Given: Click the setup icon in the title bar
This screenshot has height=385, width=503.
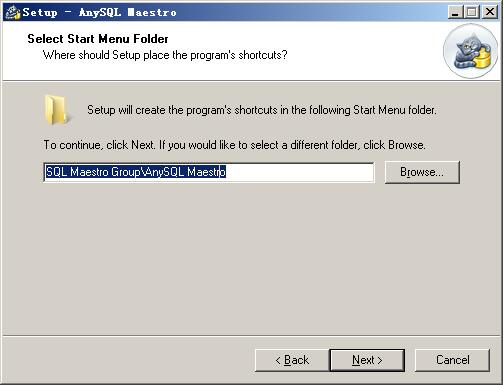Looking at the screenshot, I should coord(13,12).
